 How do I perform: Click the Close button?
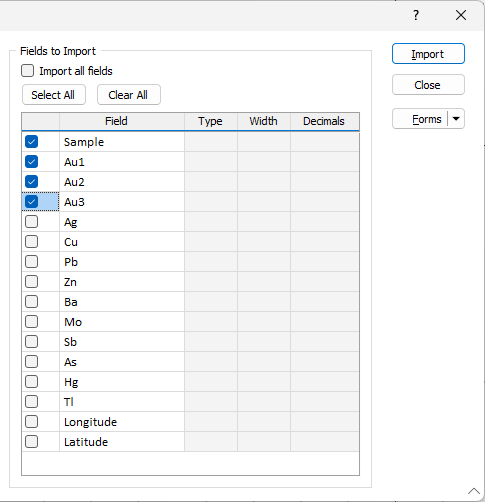click(428, 85)
